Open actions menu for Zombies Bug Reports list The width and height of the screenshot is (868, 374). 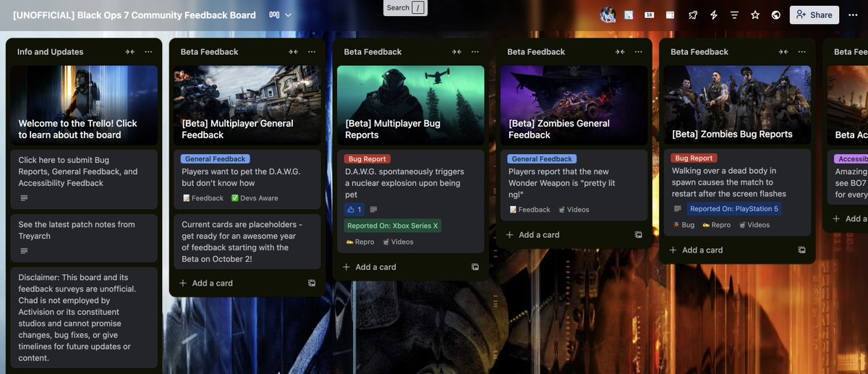point(802,52)
